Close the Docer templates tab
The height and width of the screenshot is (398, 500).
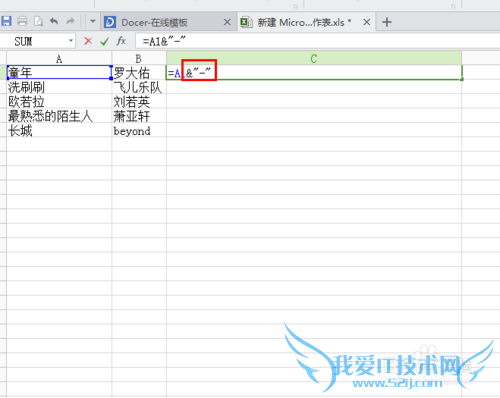(x=227, y=22)
